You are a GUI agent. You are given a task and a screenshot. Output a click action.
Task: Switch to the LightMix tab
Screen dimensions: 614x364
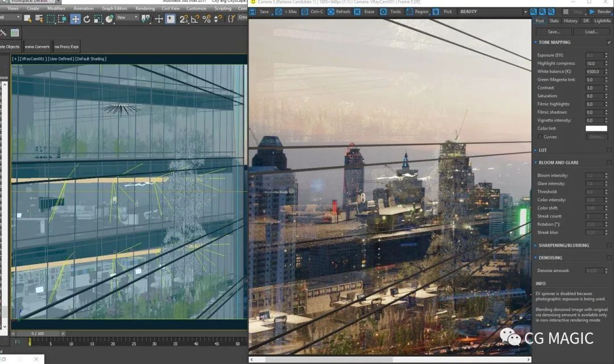click(x=602, y=20)
